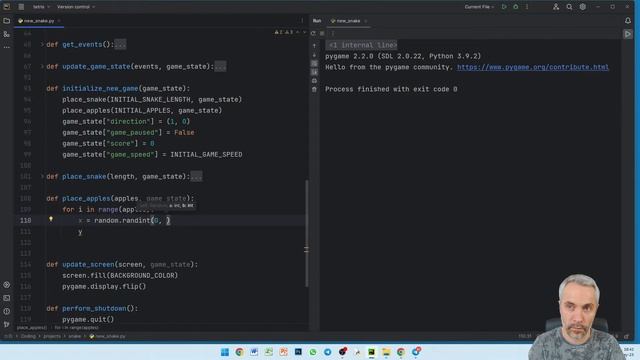Click the Coding breadcrumb in navigation bar
This screenshot has height=360, width=640.
(x=28, y=336)
